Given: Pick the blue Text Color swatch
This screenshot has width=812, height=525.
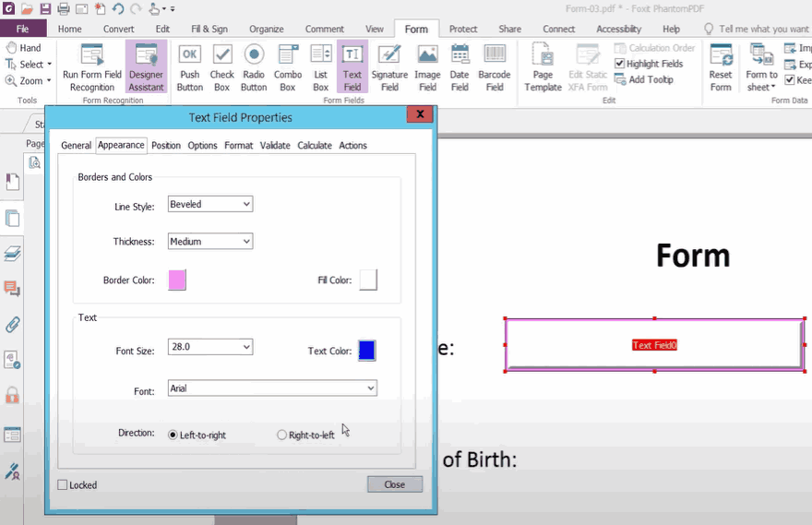Looking at the screenshot, I should point(366,351).
